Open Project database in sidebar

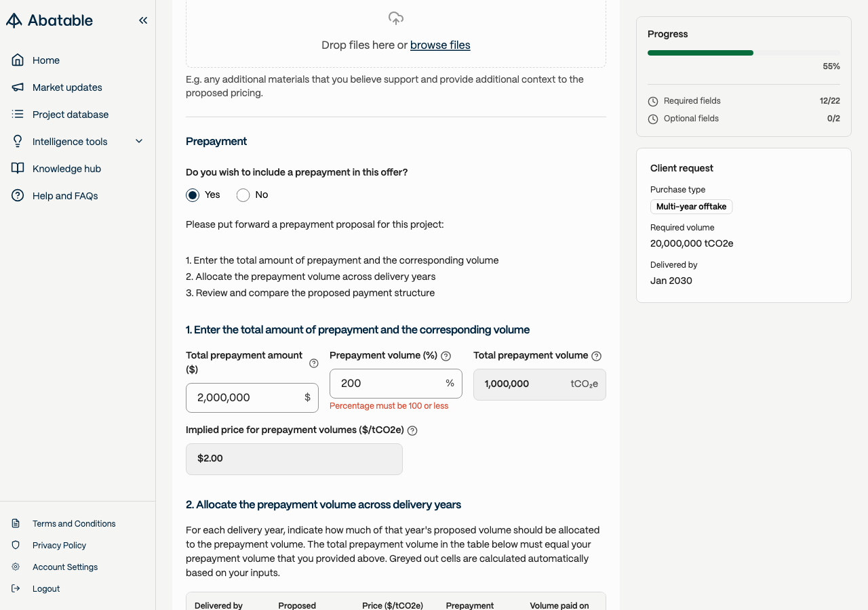(71, 115)
